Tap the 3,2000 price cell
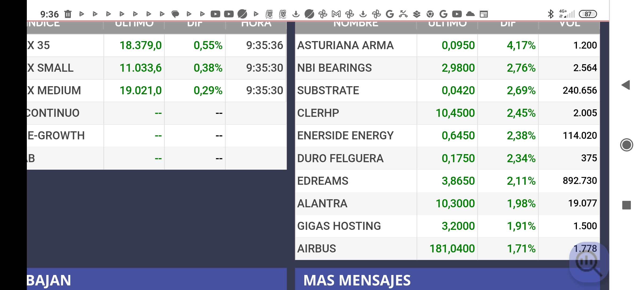This screenshot has width=644, height=290. tap(458, 226)
